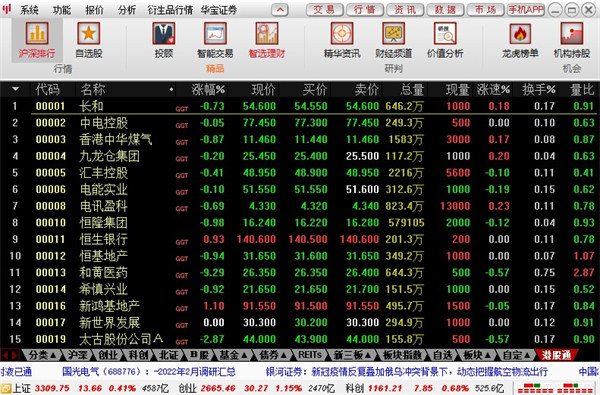Open the 机构持股 icon
Screen dimensions: 600x395
pos(572,34)
